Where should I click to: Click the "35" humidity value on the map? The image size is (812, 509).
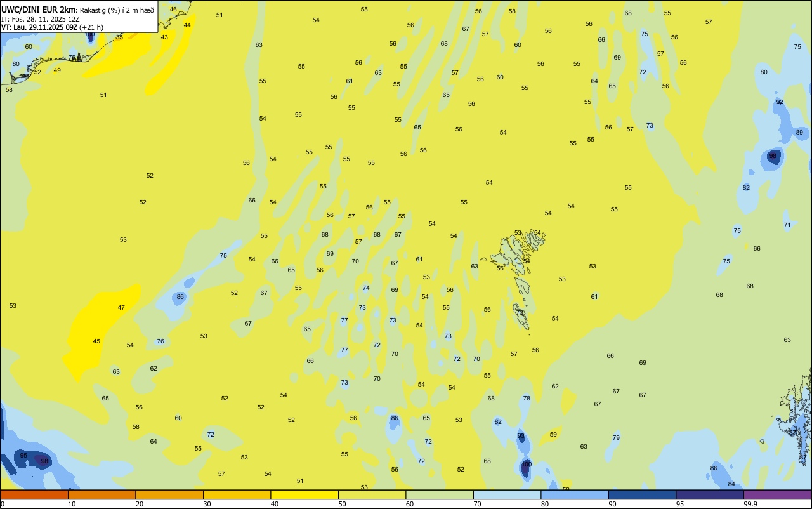(119, 37)
